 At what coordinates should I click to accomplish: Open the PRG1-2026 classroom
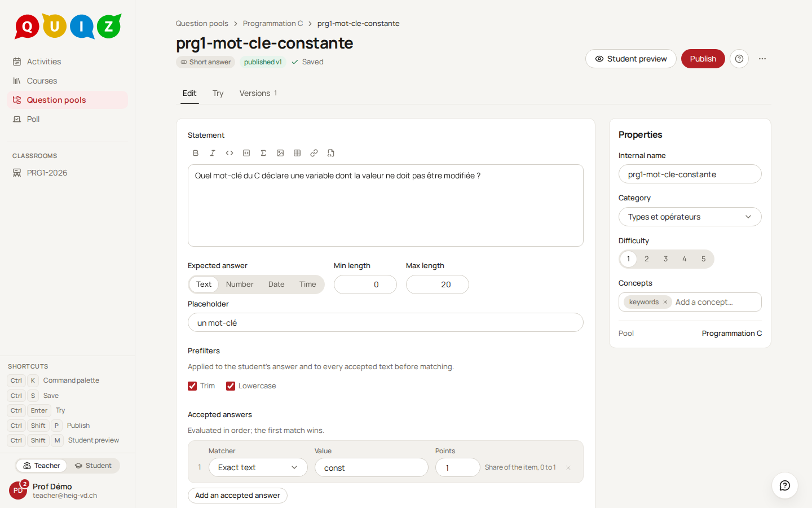67,173
